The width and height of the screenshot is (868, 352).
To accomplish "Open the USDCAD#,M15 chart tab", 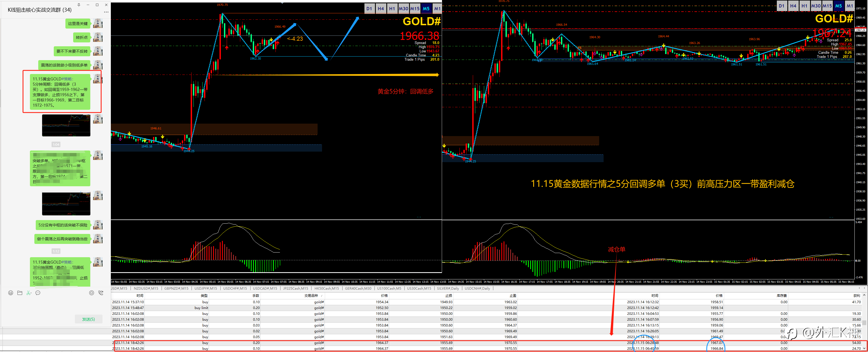I will (265, 288).
